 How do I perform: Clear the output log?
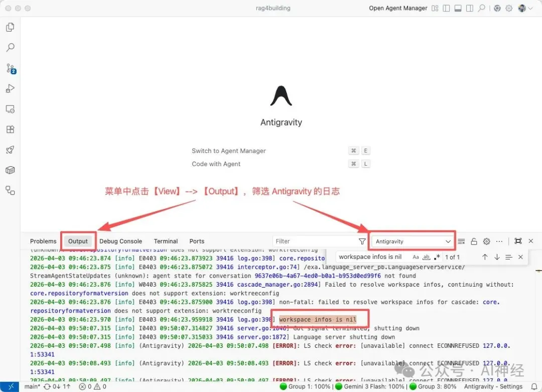461,241
